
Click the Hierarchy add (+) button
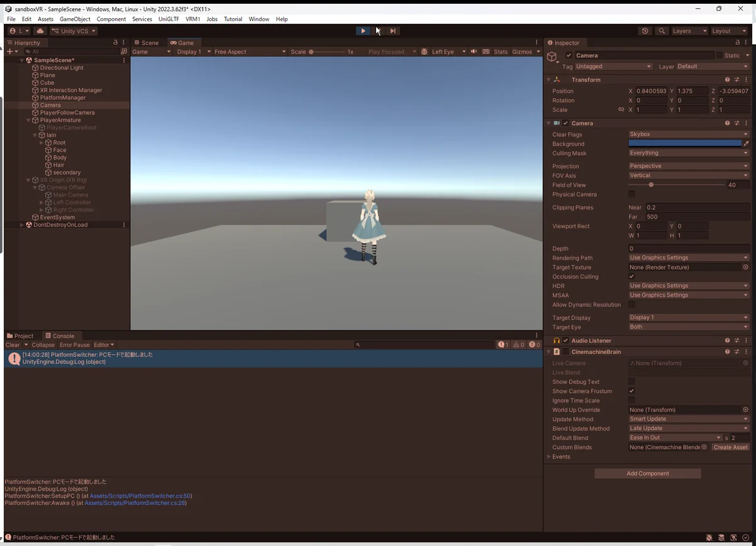click(9, 52)
